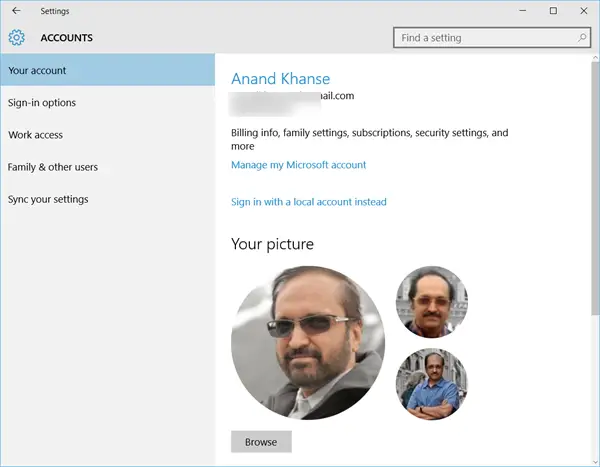This screenshot has height=467, width=600.
Task: Select Your account in the sidebar
Action: tap(108, 70)
